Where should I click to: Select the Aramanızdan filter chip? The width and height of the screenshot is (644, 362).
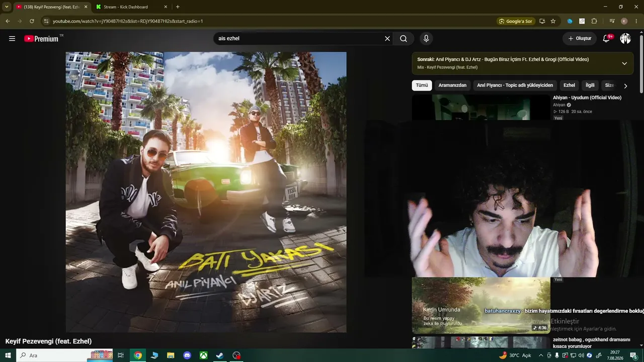452,85
